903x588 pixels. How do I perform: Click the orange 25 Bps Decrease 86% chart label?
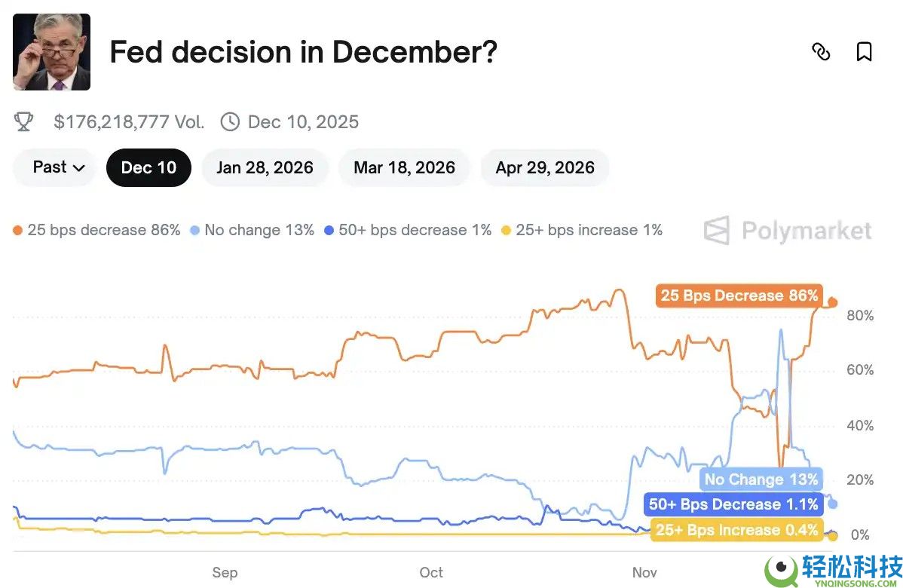pos(739,296)
